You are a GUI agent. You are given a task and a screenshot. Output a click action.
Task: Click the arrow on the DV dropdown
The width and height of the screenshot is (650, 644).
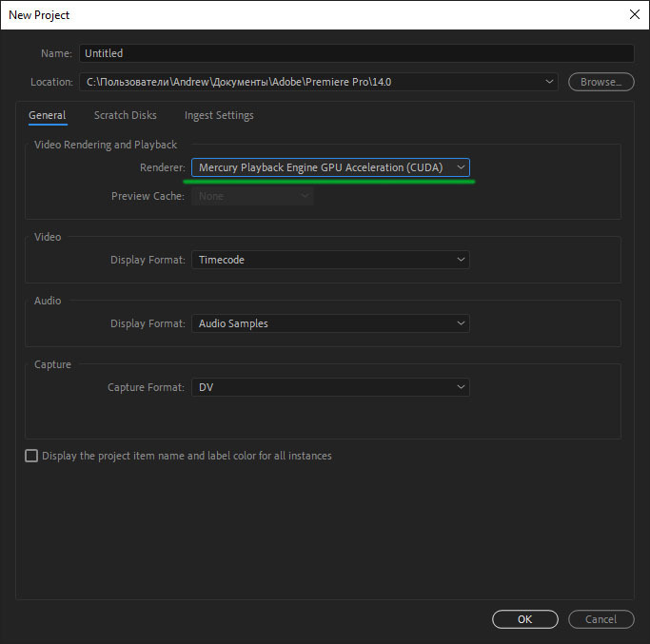click(462, 387)
